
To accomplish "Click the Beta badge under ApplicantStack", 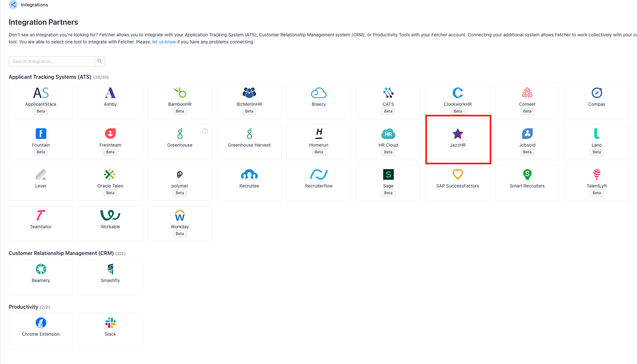I will [x=41, y=111].
